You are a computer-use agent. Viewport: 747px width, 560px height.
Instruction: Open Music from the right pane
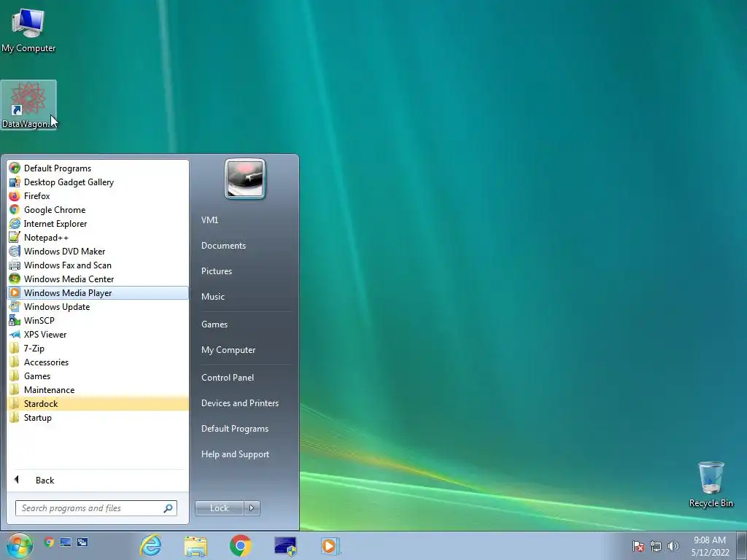point(212,297)
